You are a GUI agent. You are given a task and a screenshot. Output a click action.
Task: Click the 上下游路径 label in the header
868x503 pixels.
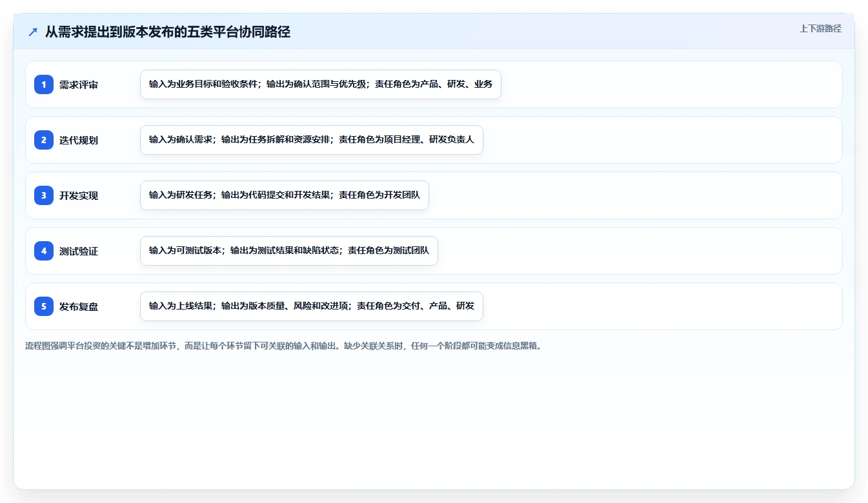click(820, 28)
